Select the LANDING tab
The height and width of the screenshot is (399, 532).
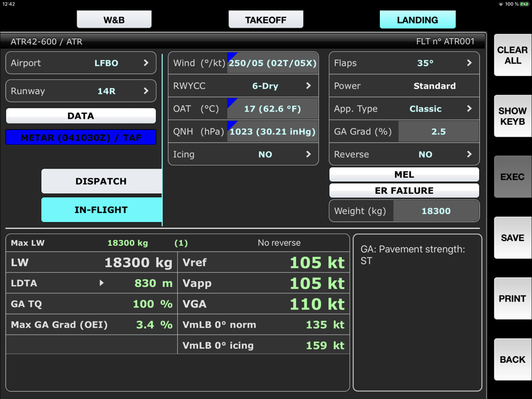tap(417, 19)
